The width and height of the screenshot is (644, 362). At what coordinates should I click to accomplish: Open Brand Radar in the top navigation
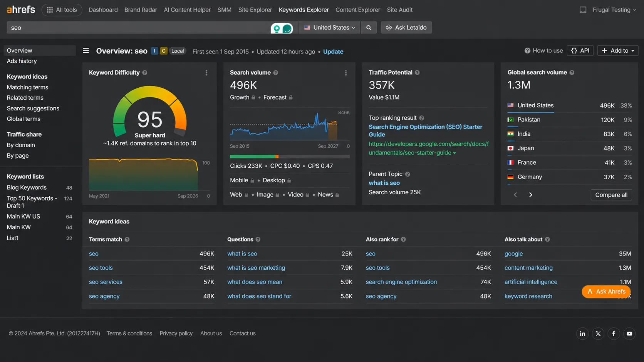click(x=141, y=10)
